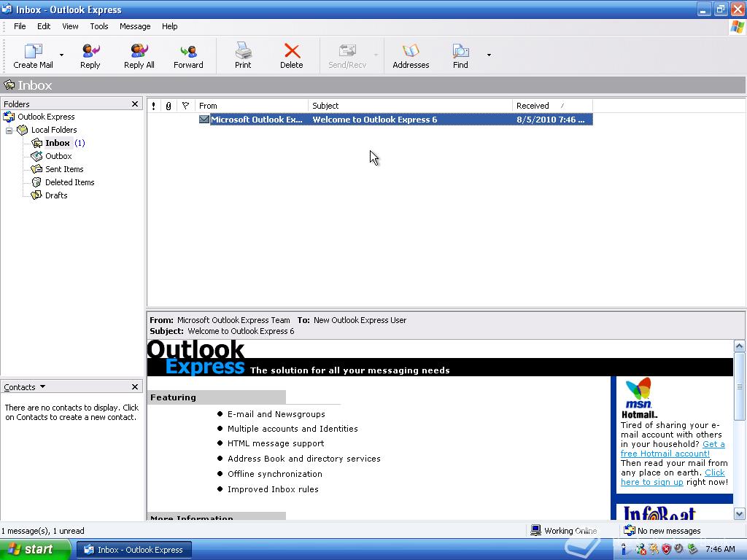The height and width of the screenshot is (560, 747).
Task: Open the Edit menu
Action: pyautogui.click(x=44, y=26)
